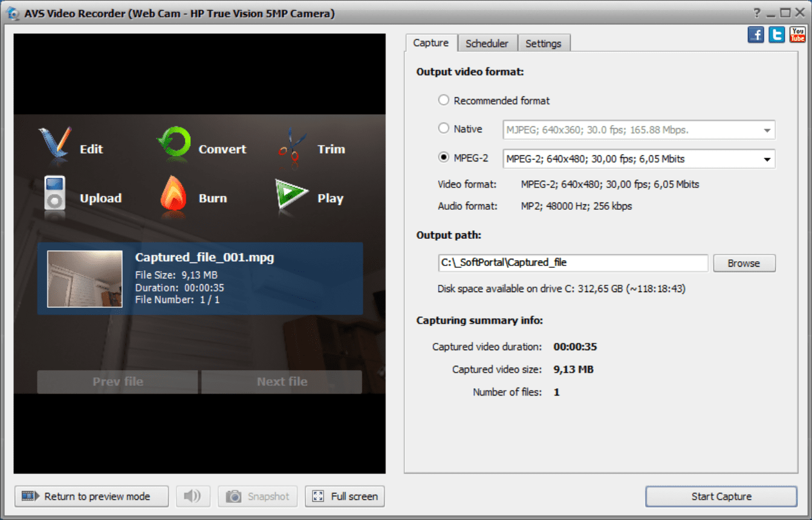This screenshot has width=812, height=520.
Task: Click the output path input field
Action: tap(573, 263)
